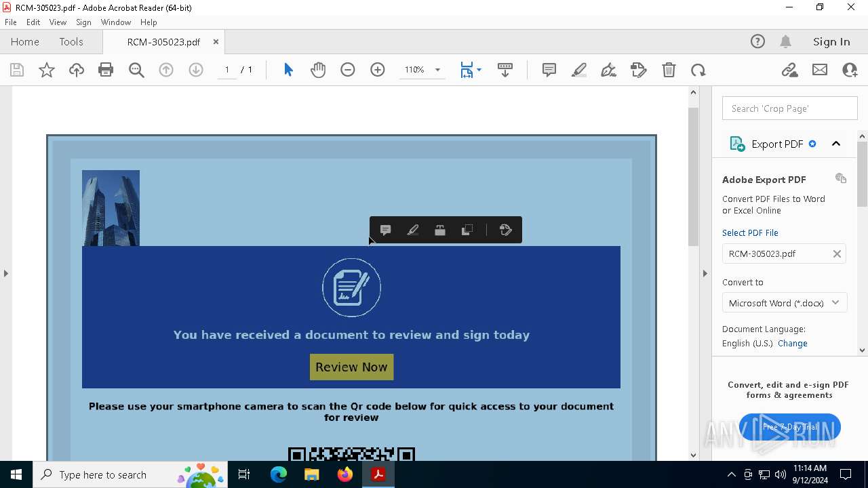Add comment from floating toolbar

385,230
